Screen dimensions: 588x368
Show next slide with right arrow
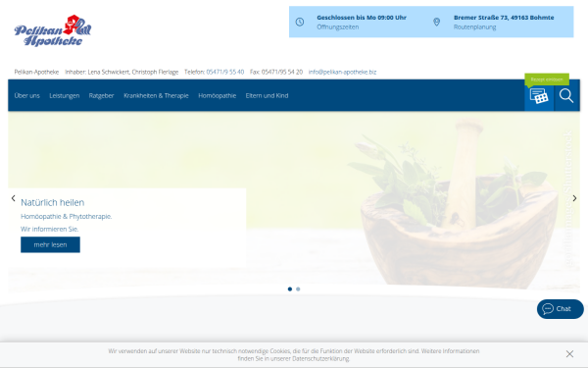pos(574,198)
